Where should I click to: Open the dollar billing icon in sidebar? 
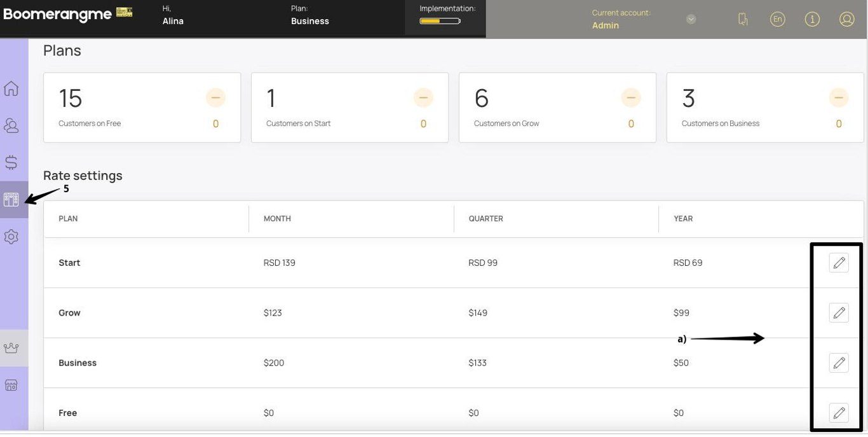(11, 162)
